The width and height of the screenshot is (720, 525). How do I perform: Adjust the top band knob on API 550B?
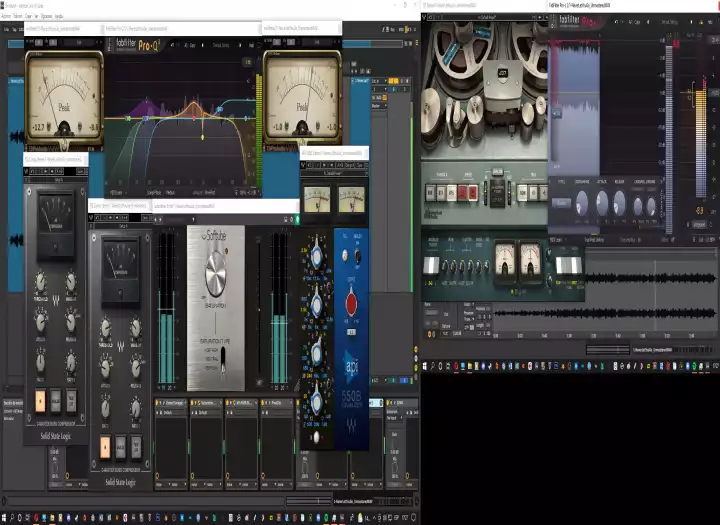point(316,256)
